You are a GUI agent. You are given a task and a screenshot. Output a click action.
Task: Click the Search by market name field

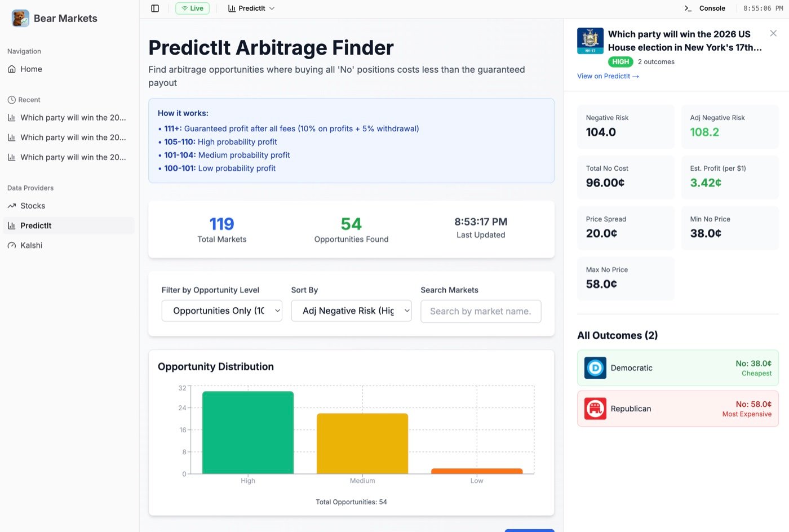point(481,311)
